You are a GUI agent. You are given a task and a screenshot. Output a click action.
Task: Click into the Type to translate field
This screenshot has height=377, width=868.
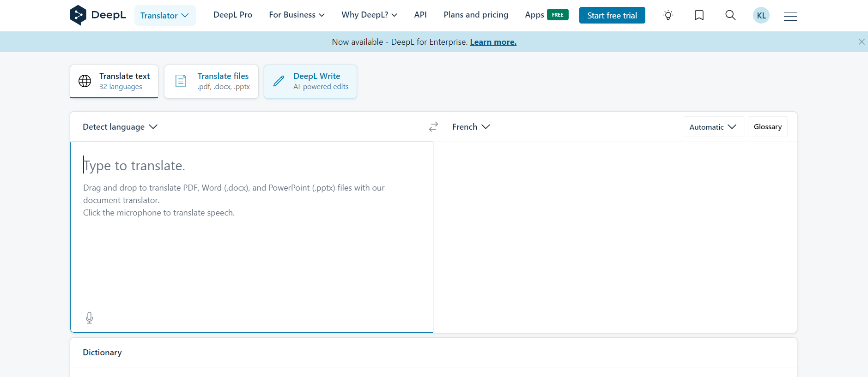click(x=252, y=237)
